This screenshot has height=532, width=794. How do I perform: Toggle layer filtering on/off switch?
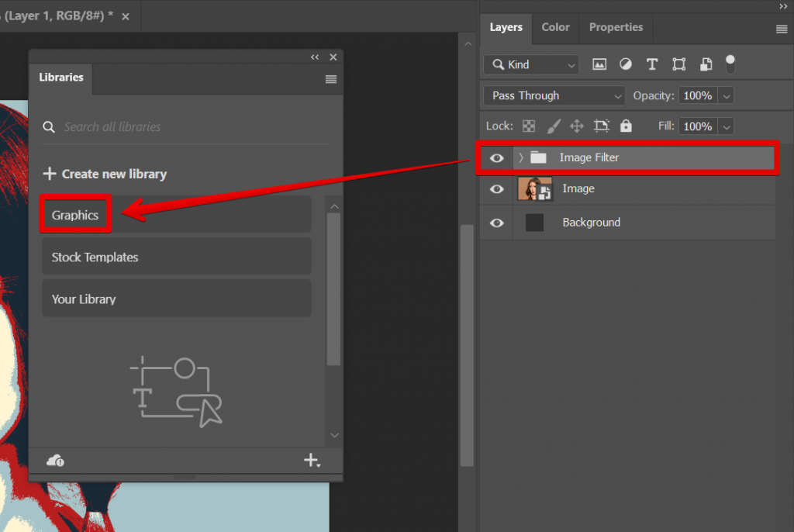click(730, 64)
